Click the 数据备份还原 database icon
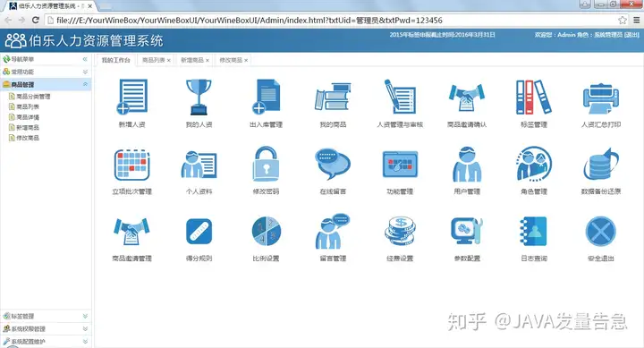Viewport: 644px width, 348px height. coord(601,164)
